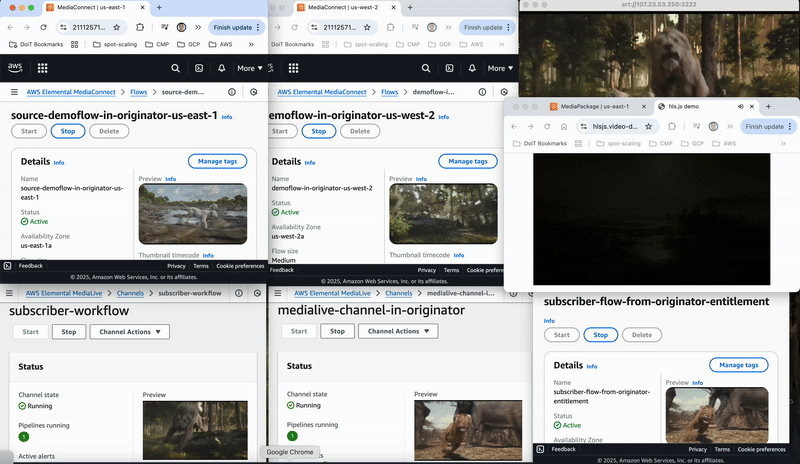Open notifications bell in us-west-2 AWS header

click(x=472, y=68)
